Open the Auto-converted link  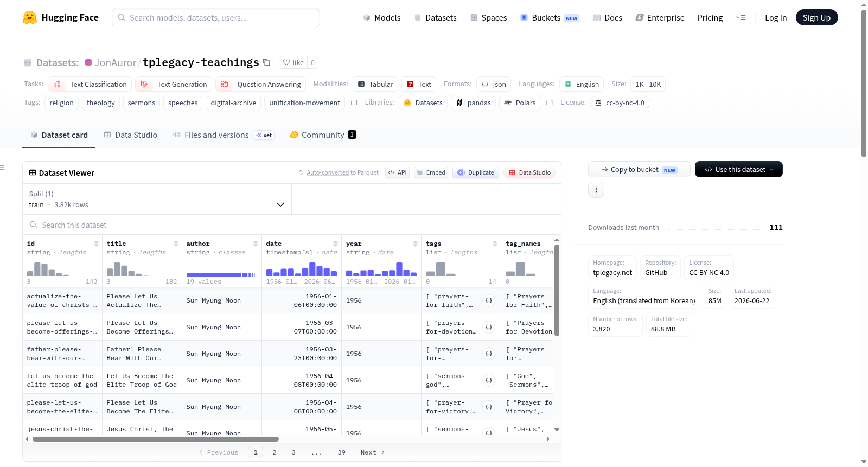tap(328, 172)
